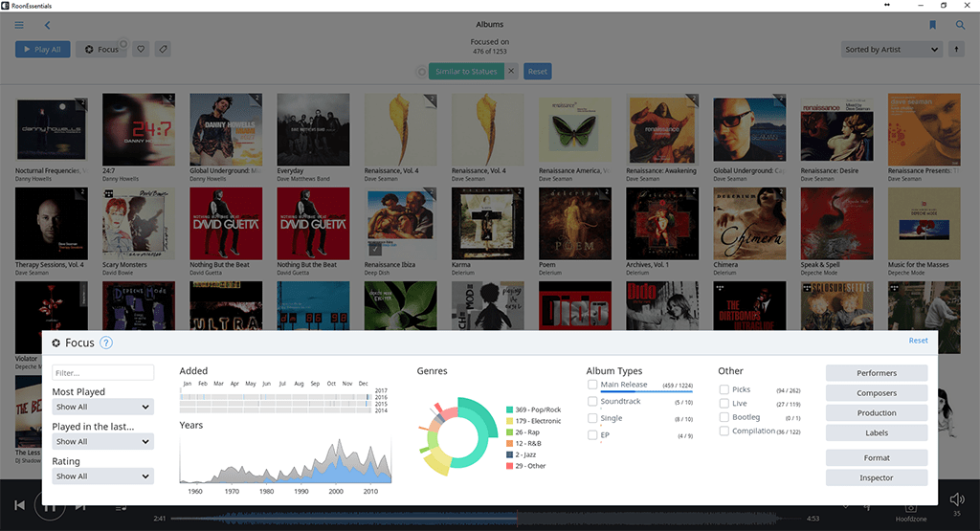The image size is (980, 531).
Task: Open the hamburger navigation menu
Action: [19, 25]
